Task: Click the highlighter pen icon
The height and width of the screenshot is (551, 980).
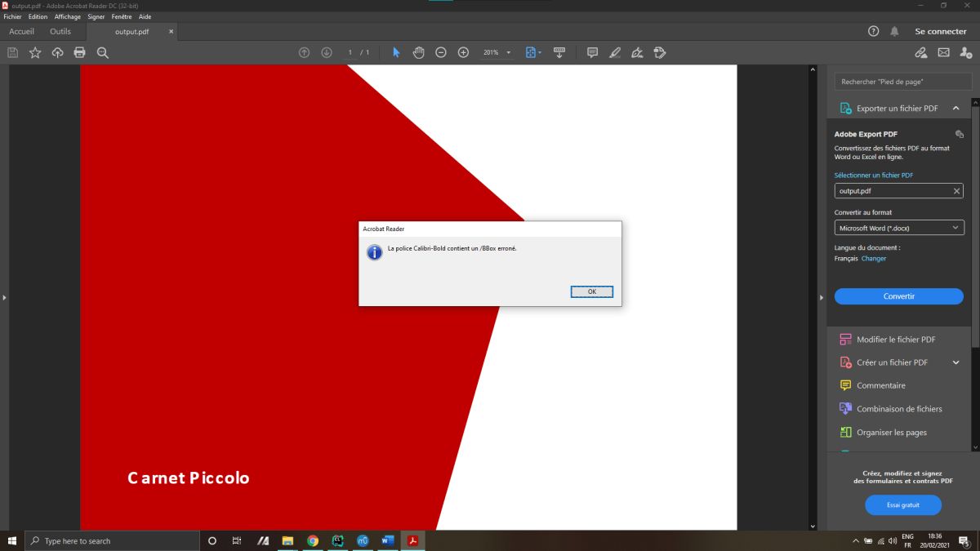Action: [615, 52]
